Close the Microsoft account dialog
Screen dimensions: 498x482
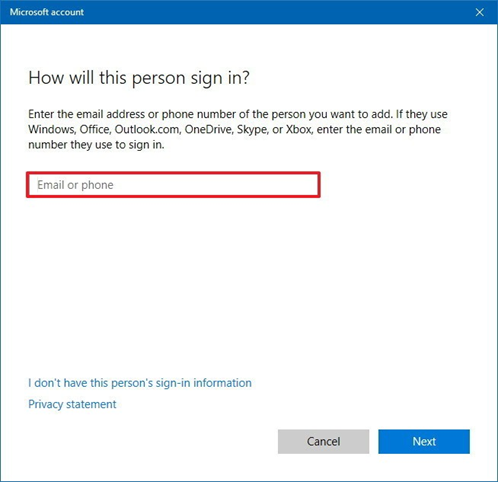point(480,12)
